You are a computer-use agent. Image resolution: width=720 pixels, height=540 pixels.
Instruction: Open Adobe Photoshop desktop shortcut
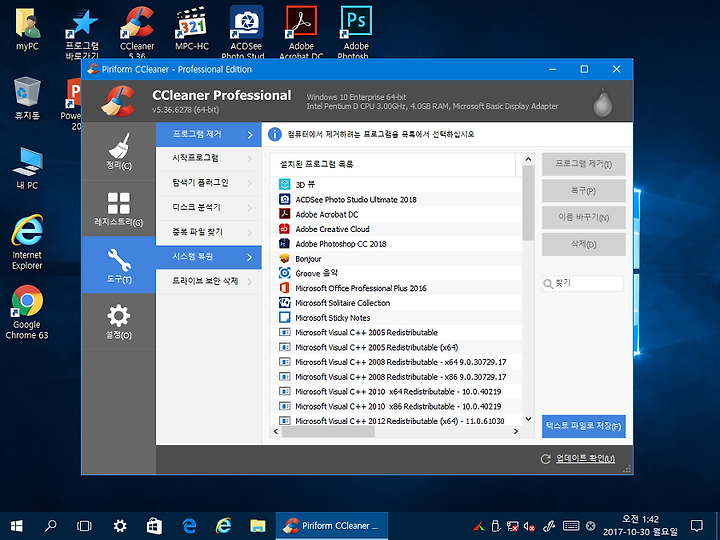pyautogui.click(x=356, y=32)
